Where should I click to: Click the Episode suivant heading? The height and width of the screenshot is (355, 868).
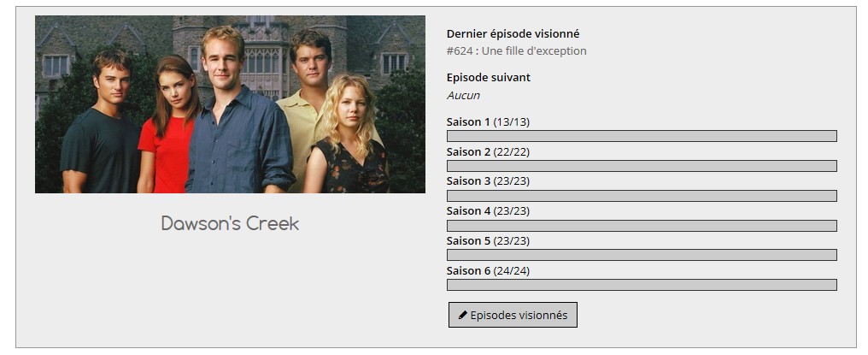click(x=489, y=77)
